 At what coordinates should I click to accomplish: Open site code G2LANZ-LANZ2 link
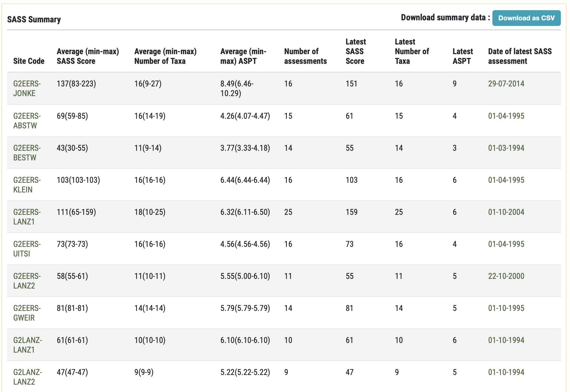point(27,377)
